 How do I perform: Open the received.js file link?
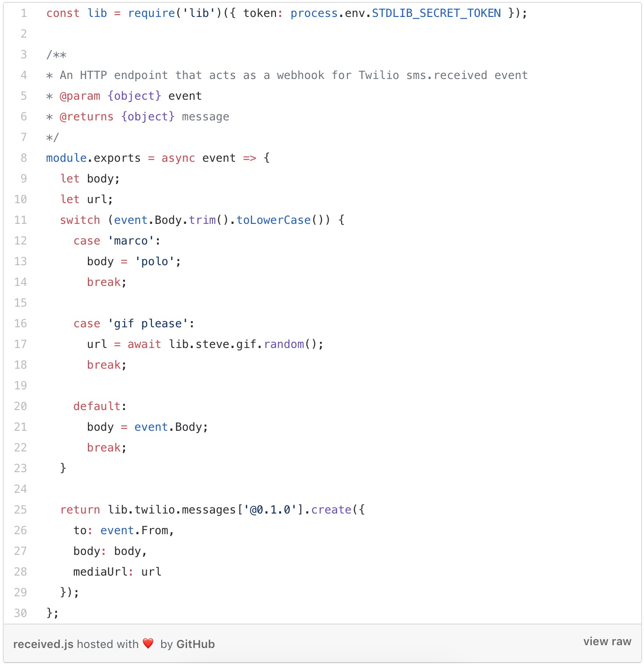click(x=43, y=644)
